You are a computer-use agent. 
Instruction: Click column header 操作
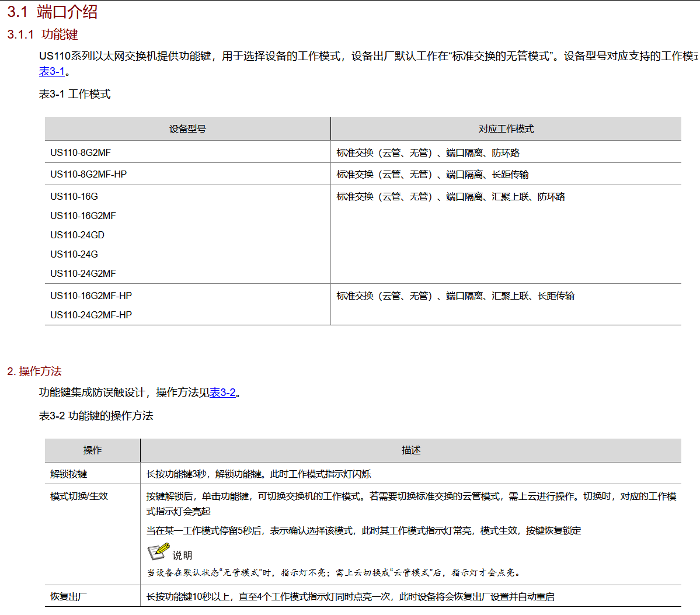tap(92, 450)
